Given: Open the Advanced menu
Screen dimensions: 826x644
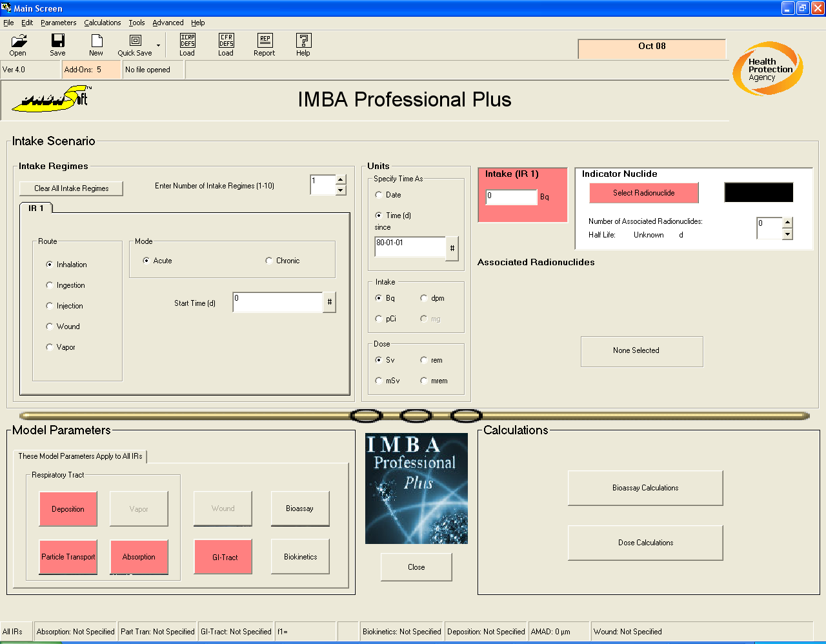Looking at the screenshot, I should (x=168, y=23).
